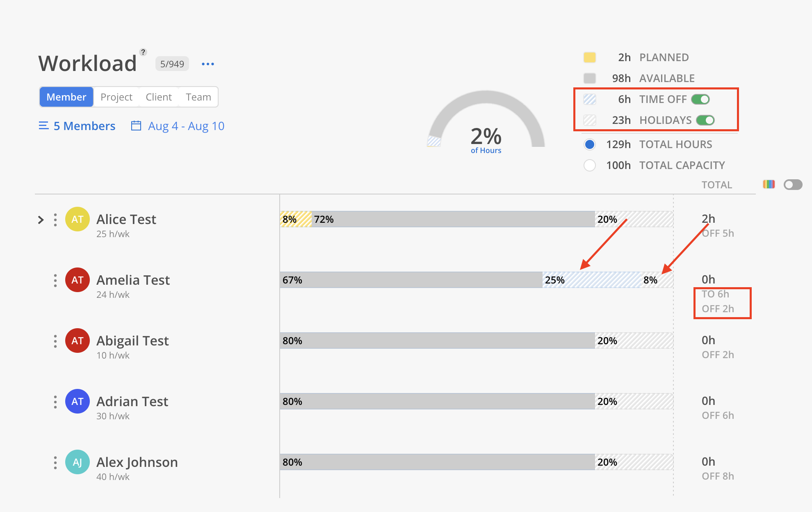Image resolution: width=812 pixels, height=512 pixels.
Task: Click the Alex Johnson name
Action: click(137, 462)
